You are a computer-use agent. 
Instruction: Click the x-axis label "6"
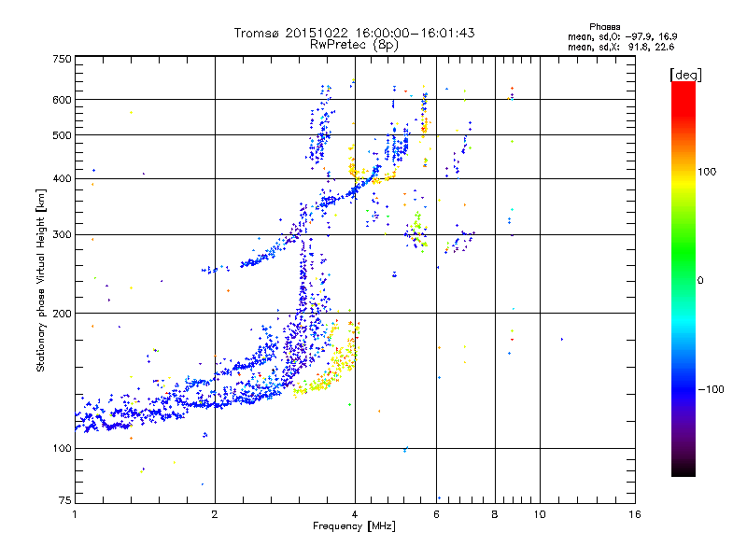click(x=436, y=514)
